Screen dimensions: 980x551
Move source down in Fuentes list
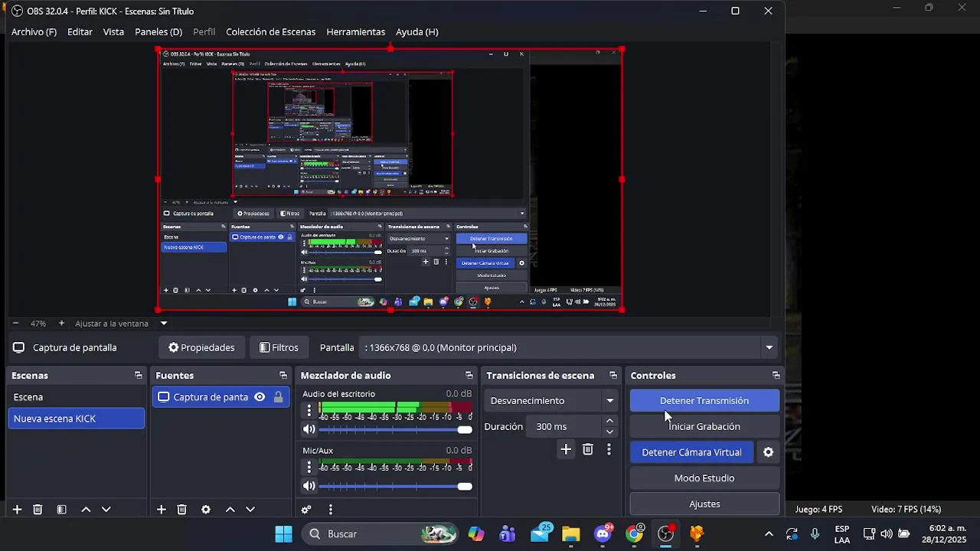point(250,510)
